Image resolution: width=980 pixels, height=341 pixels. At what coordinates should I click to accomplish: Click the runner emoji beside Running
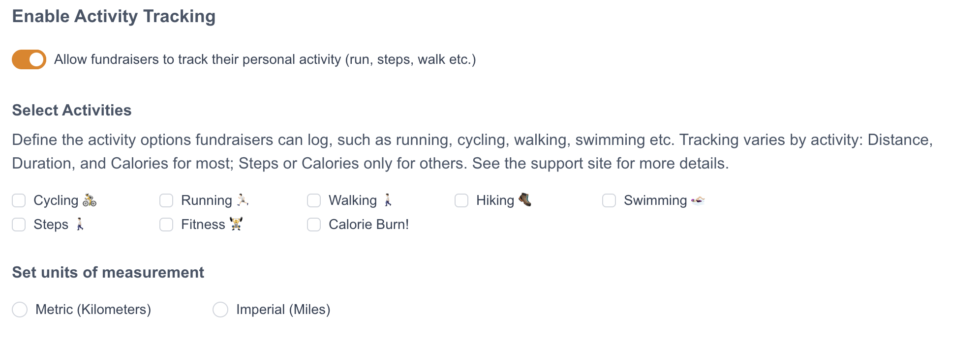[243, 199]
